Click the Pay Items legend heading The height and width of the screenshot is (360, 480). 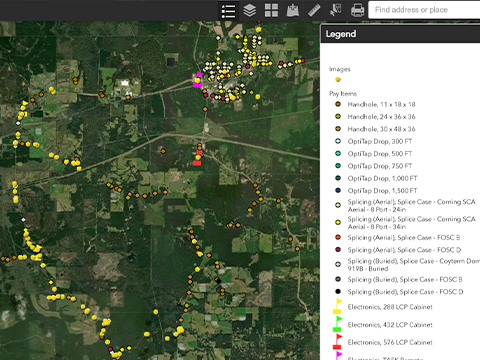point(343,94)
